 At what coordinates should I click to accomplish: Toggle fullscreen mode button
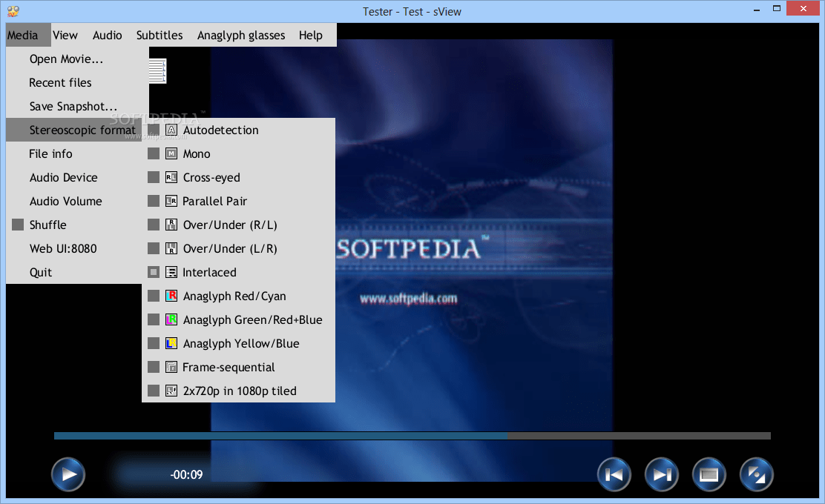756,474
